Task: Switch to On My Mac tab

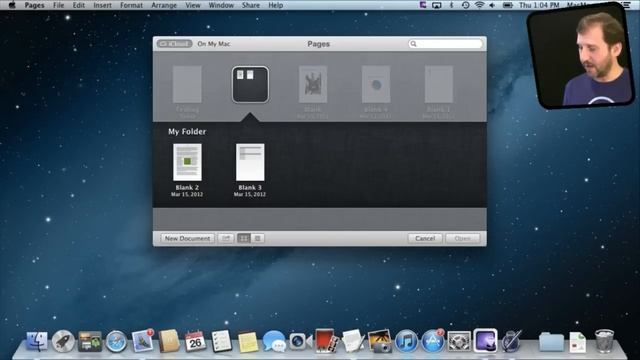Action: (x=213, y=44)
